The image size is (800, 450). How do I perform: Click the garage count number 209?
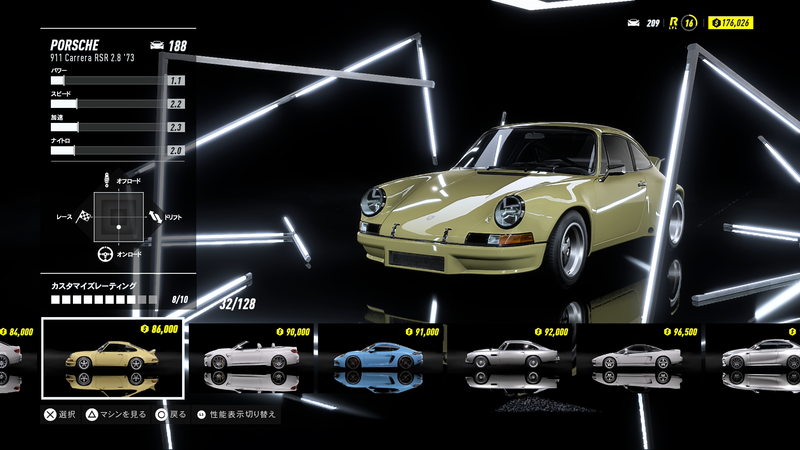point(653,23)
